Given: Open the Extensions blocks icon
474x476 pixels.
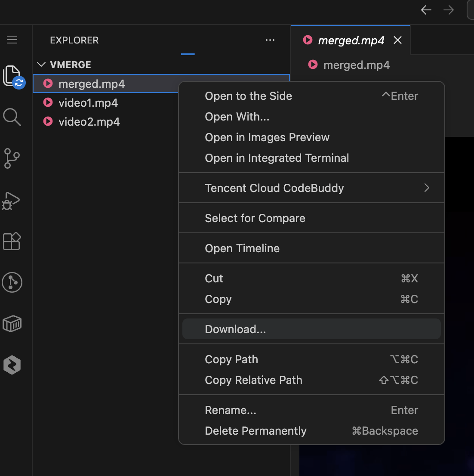Looking at the screenshot, I should click(x=12, y=241).
